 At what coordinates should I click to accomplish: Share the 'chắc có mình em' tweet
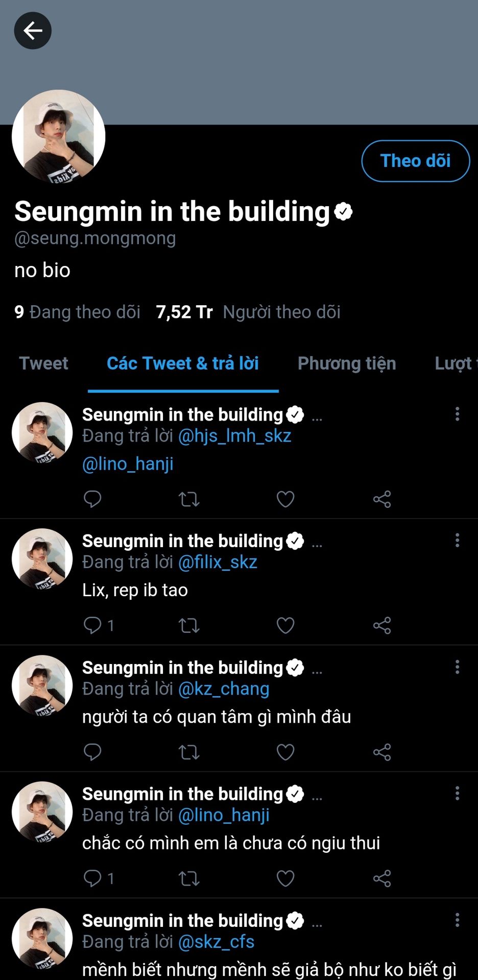[x=382, y=878]
